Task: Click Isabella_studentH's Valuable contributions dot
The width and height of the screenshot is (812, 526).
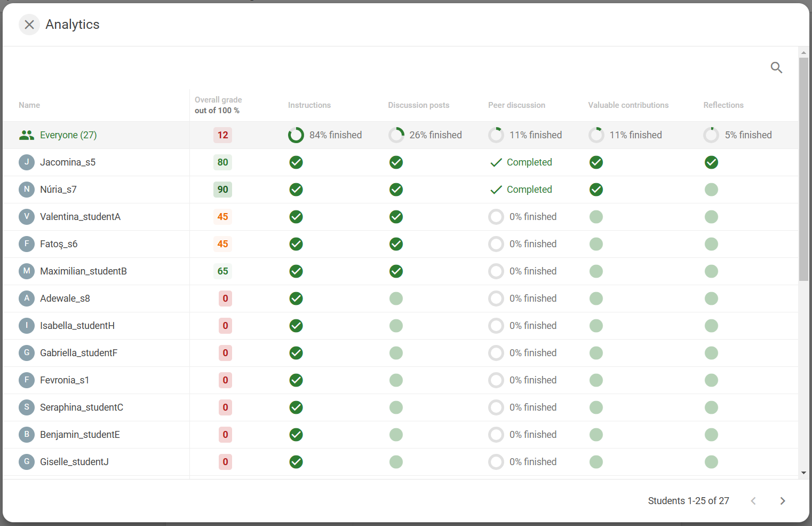Action: (596, 326)
